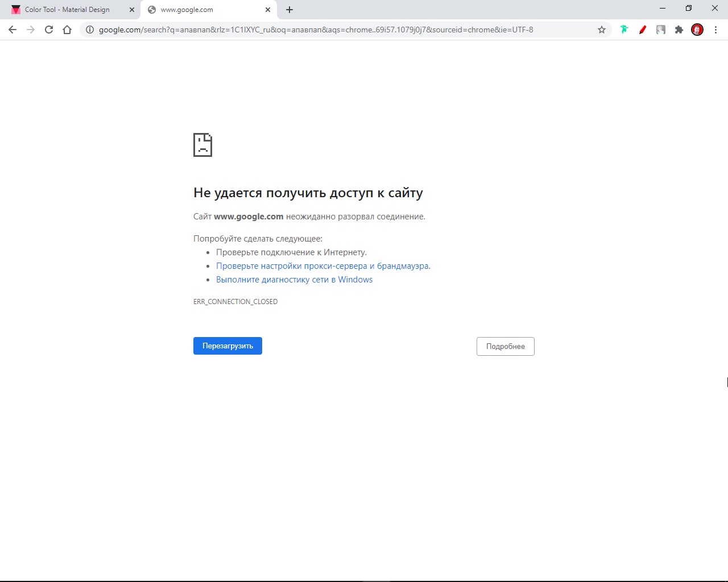Image resolution: width=728 pixels, height=582 pixels.
Task: Close the Color Tool tab
Action: click(x=132, y=10)
